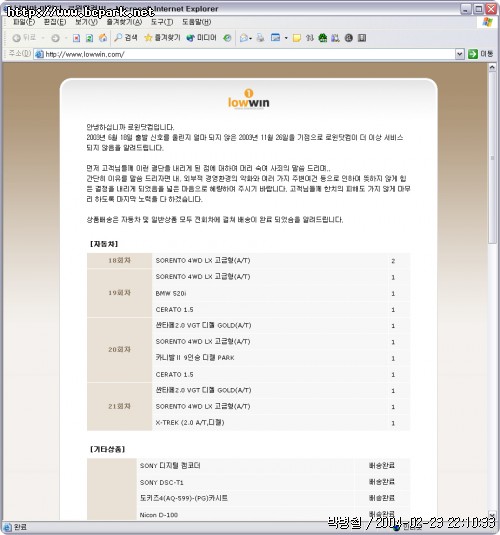Click the SONY 디지털 캠코더 entry
Viewport: 500px width, 535px height.
170,465
